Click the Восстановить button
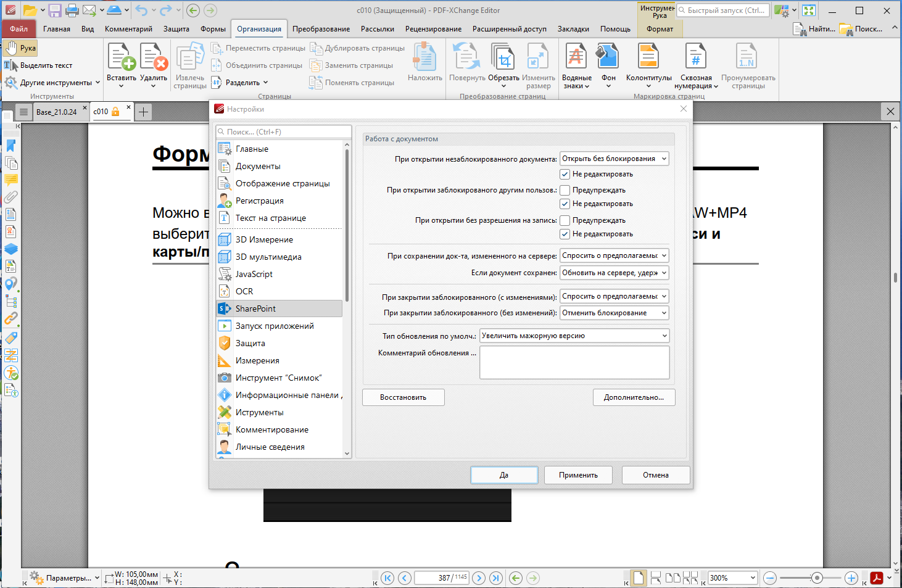 (403, 397)
